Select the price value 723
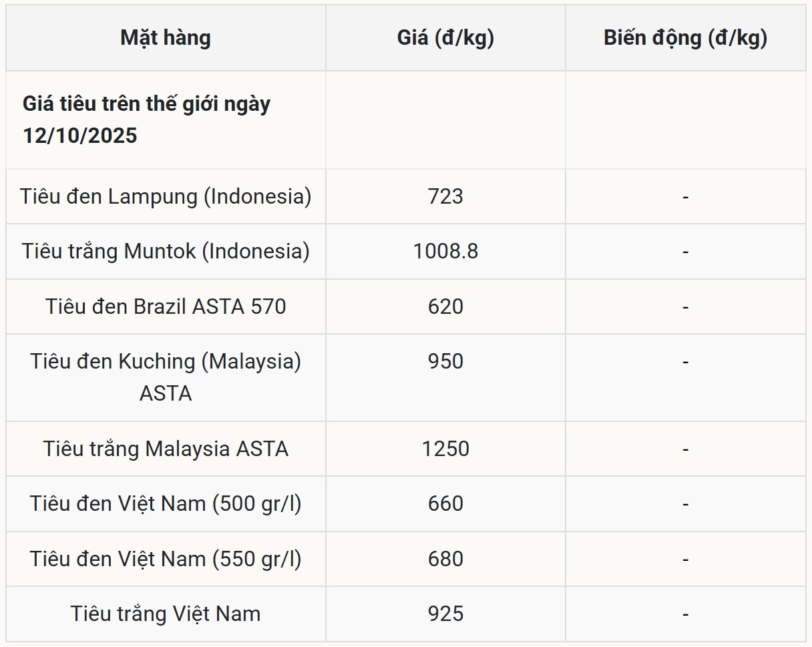This screenshot has width=812, height=647. coord(445,197)
